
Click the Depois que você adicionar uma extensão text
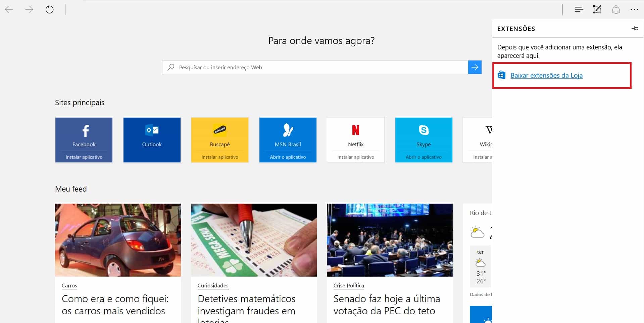(x=560, y=51)
